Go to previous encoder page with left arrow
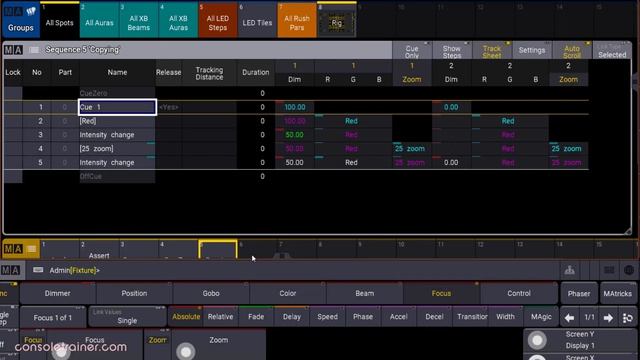640x360 pixels. click(x=570, y=317)
